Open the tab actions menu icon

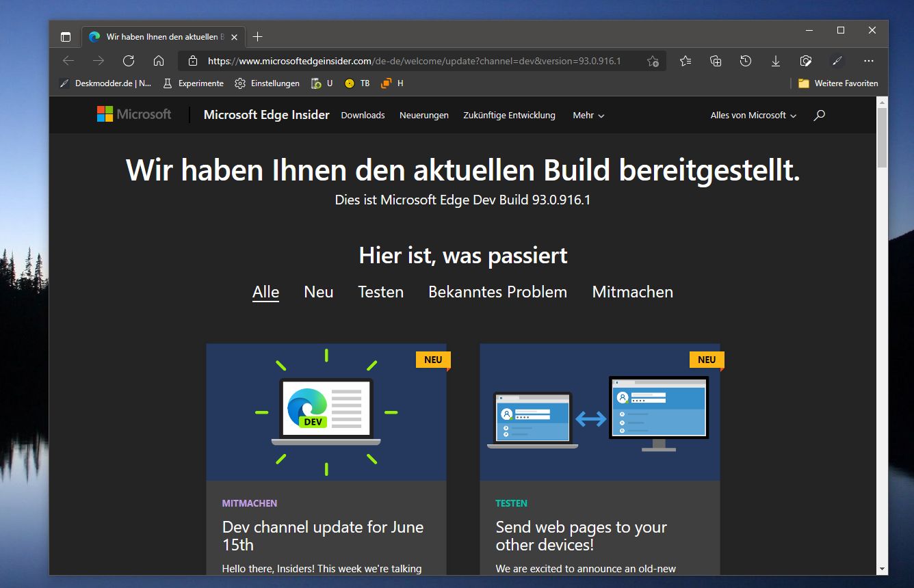pos(66,37)
